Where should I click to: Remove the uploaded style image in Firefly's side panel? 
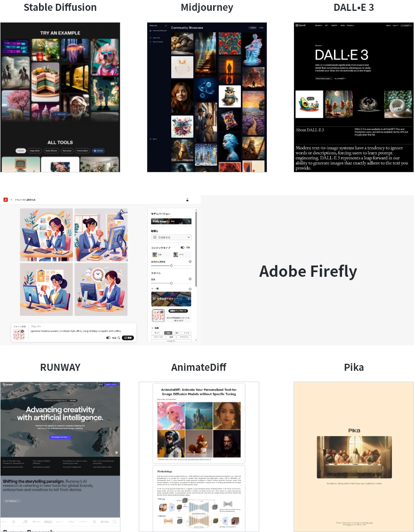click(x=162, y=312)
